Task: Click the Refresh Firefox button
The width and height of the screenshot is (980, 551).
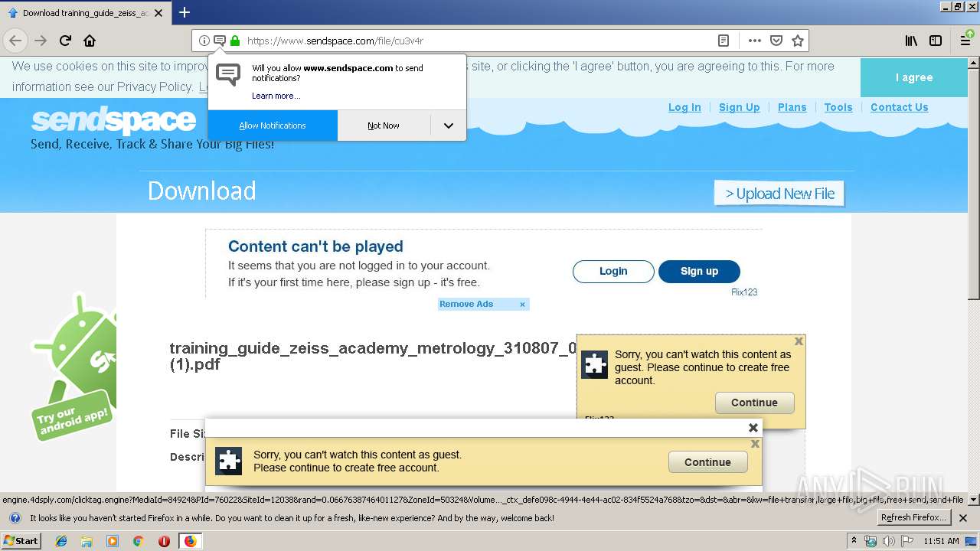Action: pos(914,518)
